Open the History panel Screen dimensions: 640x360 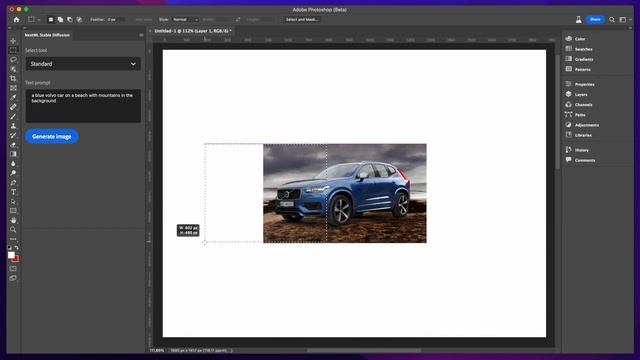click(x=577, y=150)
